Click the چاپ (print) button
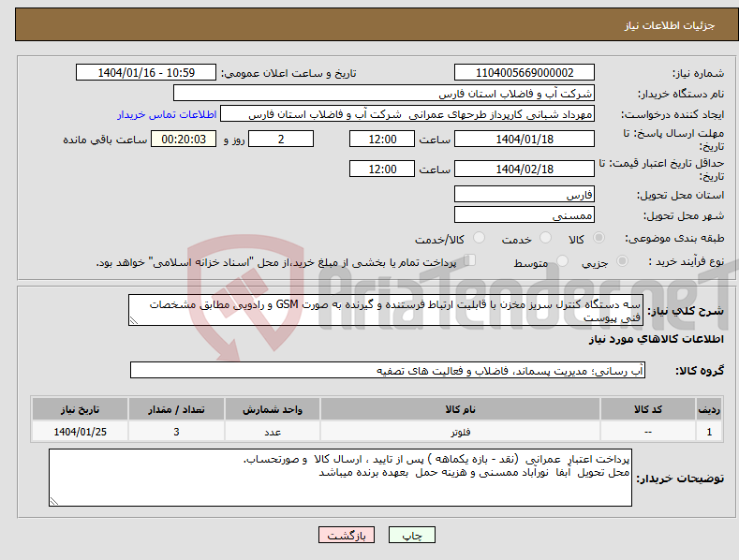Screen dimensions: 739x560 click(x=411, y=535)
